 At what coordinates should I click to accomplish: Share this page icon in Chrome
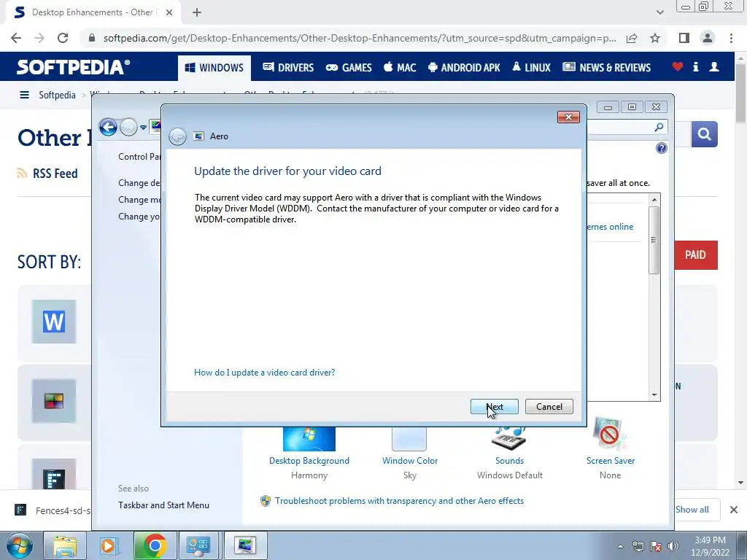pyautogui.click(x=632, y=38)
